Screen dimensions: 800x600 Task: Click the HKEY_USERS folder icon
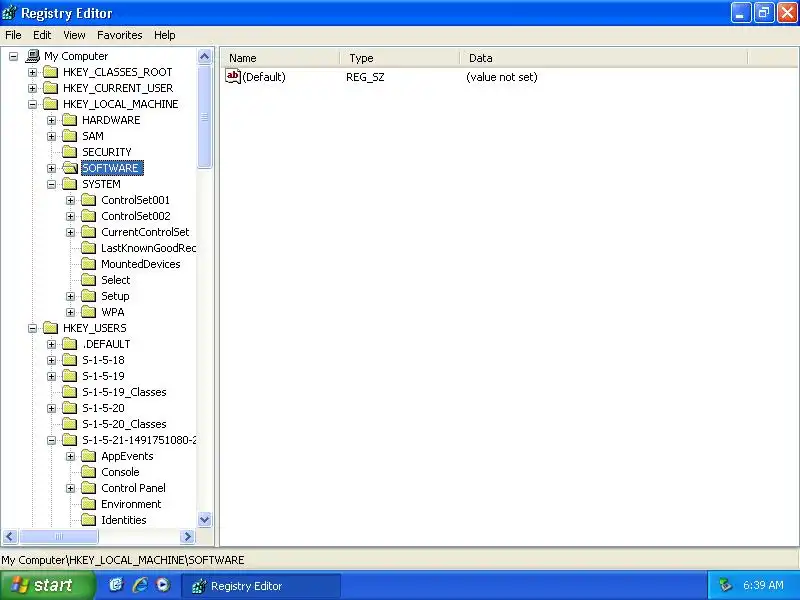click(50, 328)
